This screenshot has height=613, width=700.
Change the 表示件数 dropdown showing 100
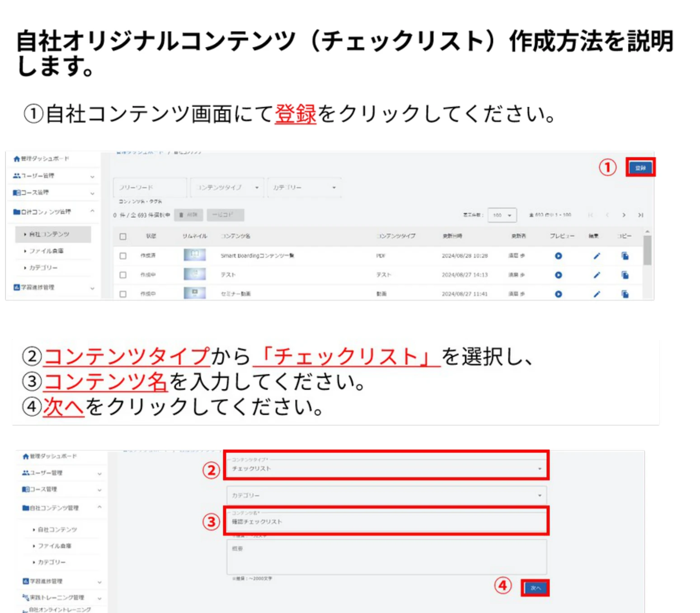[502, 215]
